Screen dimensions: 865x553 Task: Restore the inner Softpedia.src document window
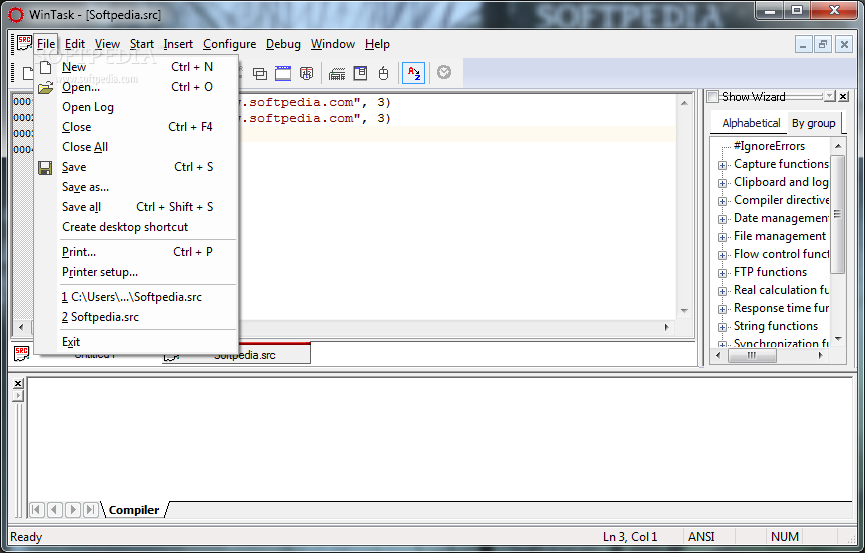point(823,44)
